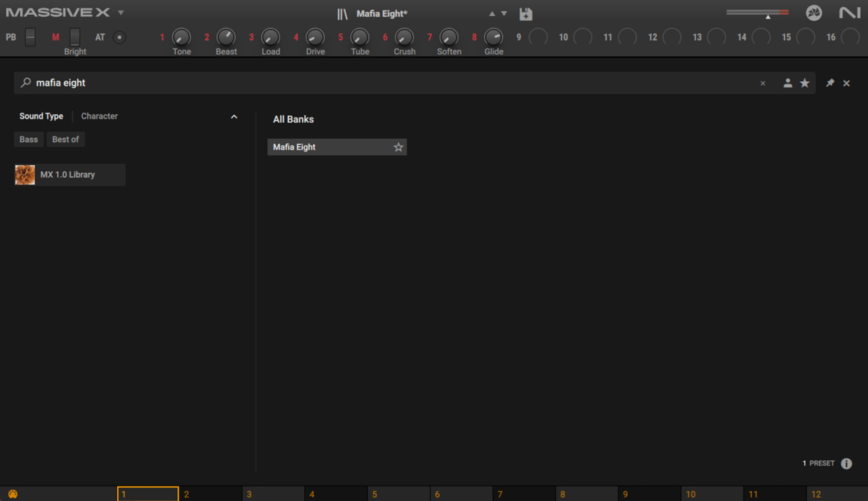Screen dimensions: 868x501
Task: Click the Native Instruments NI logo
Action: 849,13
